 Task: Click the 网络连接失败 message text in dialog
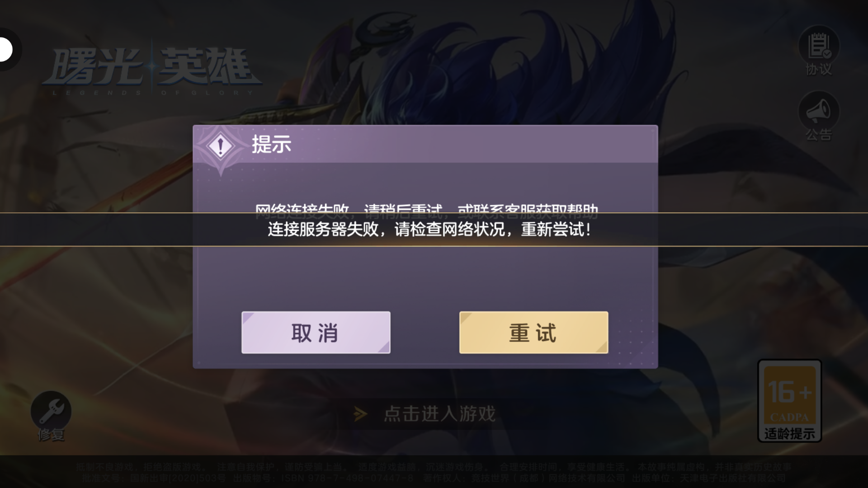click(x=426, y=209)
